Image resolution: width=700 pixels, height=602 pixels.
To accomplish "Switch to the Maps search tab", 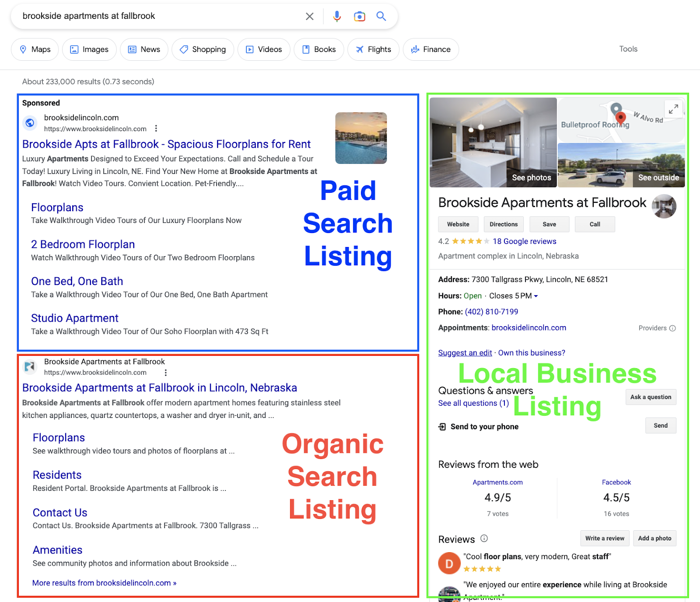I will 35,49.
